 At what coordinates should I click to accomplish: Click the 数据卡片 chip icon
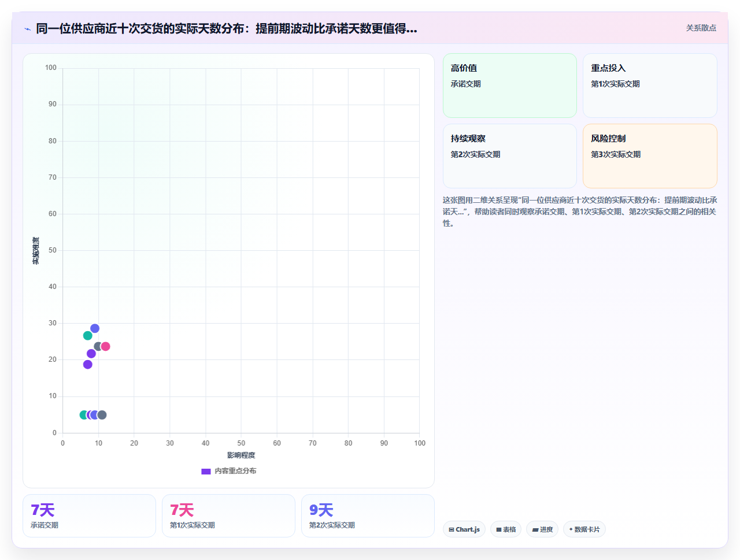tap(571, 529)
